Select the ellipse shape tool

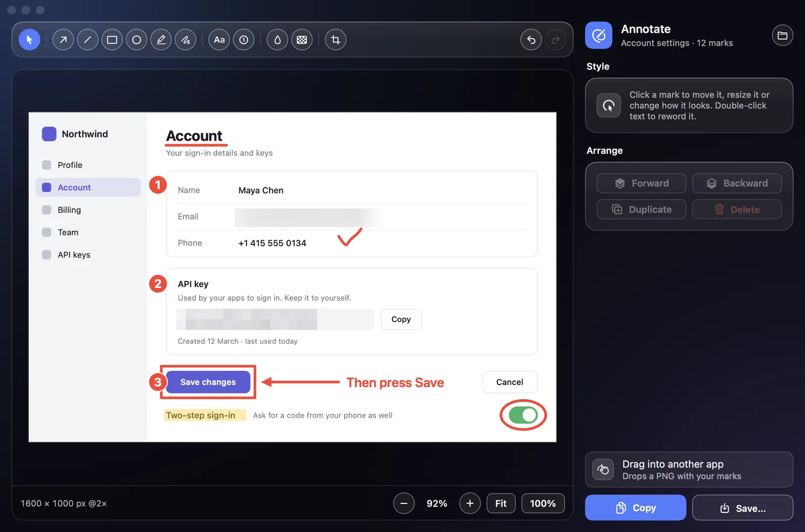pos(136,40)
